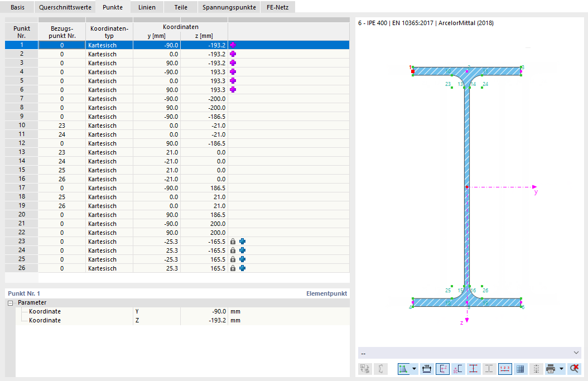Edit the Z coordinate value -193.2 field

pyautogui.click(x=204, y=320)
